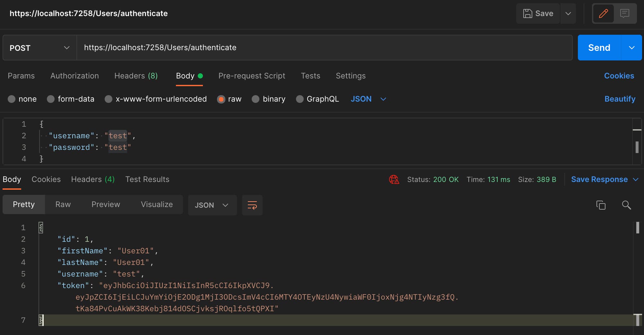Copy the response with copy icon
This screenshot has width=644, height=335.
point(601,205)
